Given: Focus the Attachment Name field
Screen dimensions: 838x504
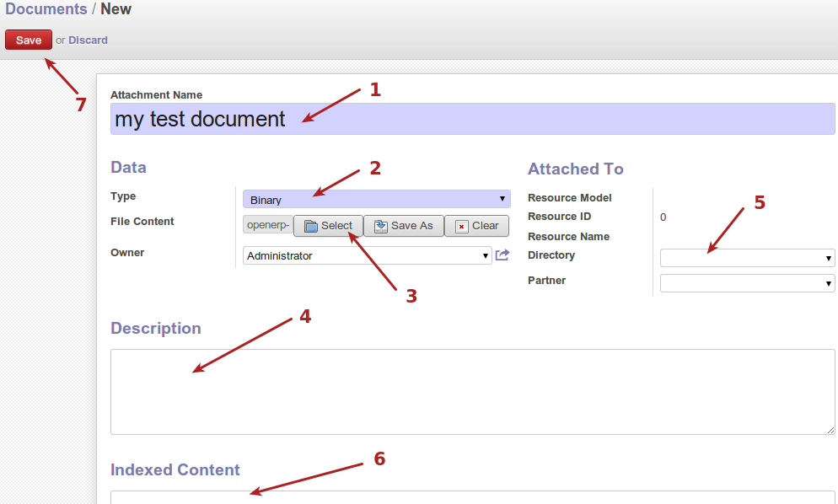Looking at the screenshot, I should (472, 119).
